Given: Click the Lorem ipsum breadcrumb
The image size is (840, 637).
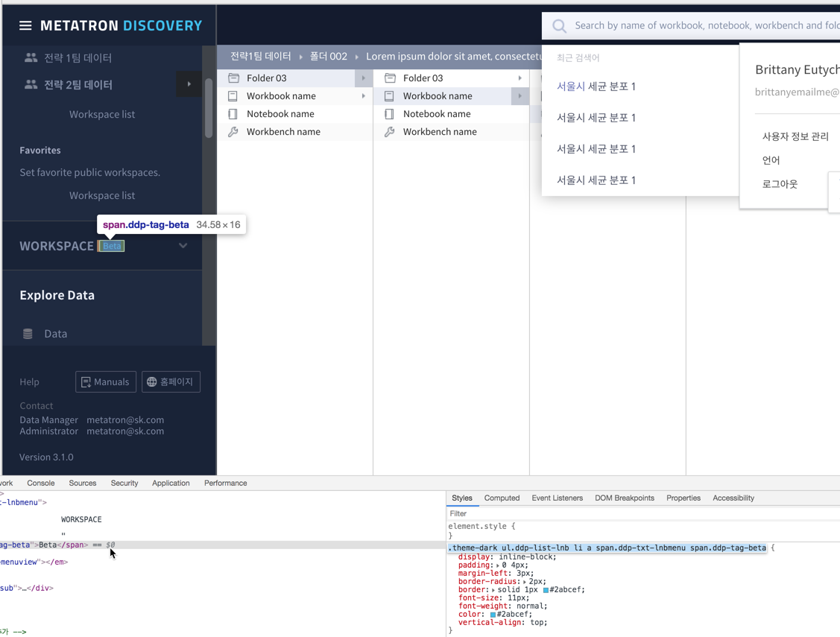Looking at the screenshot, I should click(x=453, y=56).
